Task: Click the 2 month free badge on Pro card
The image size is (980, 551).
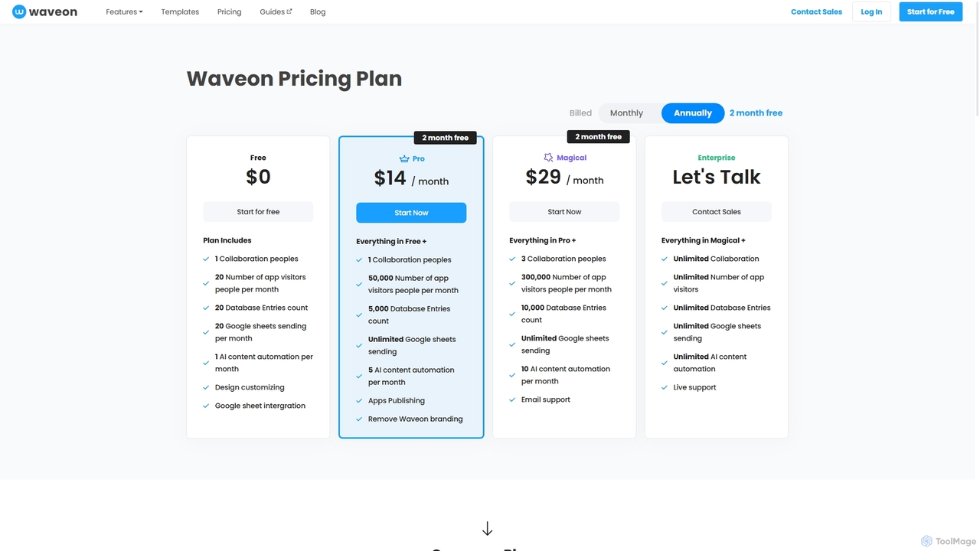Action: tap(446, 138)
